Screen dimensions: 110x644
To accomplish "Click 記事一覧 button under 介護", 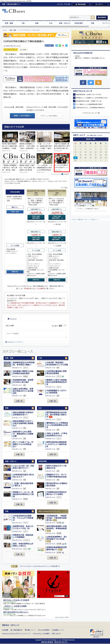I will coord(53,401).
